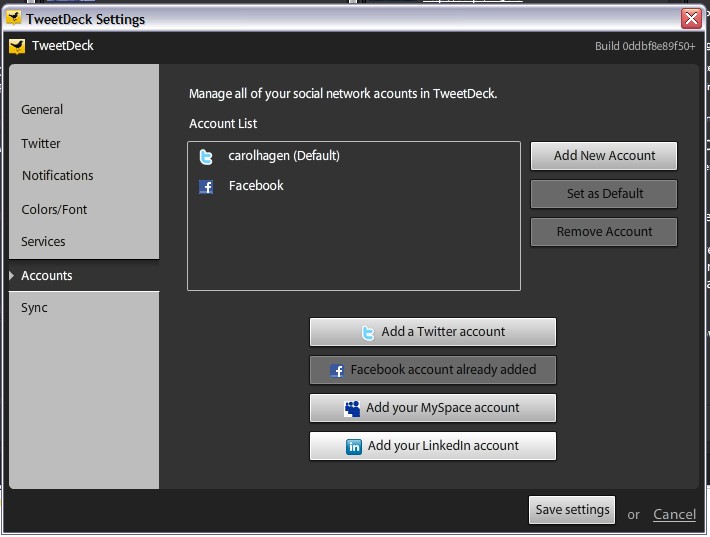Click Twitter bird icon beside carolhagen
This screenshot has width=710, height=537.
(x=206, y=157)
